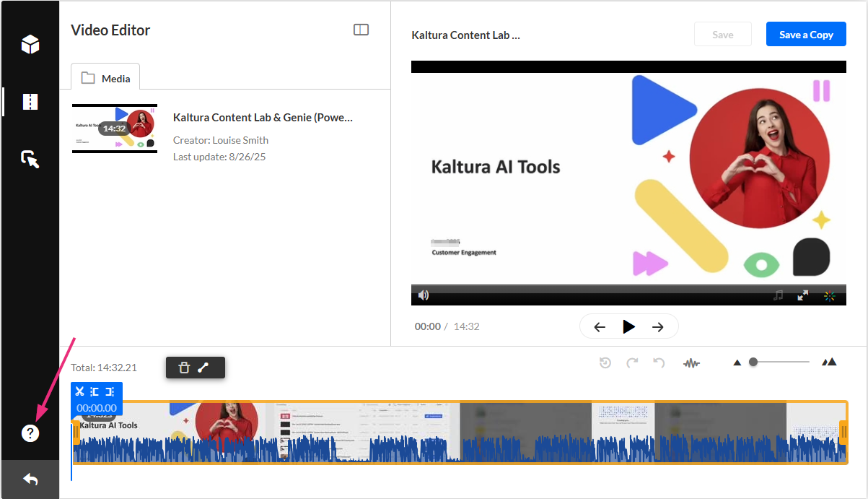Click 'Kaltura Content Lab & Genie' media title
This screenshot has width=868, height=499.
pos(263,117)
